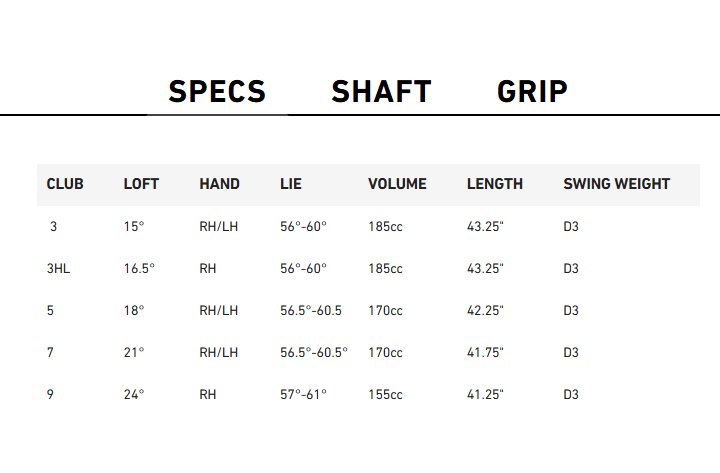Click the HAND column header
This screenshot has width=720, height=473.
coord(219,184)
